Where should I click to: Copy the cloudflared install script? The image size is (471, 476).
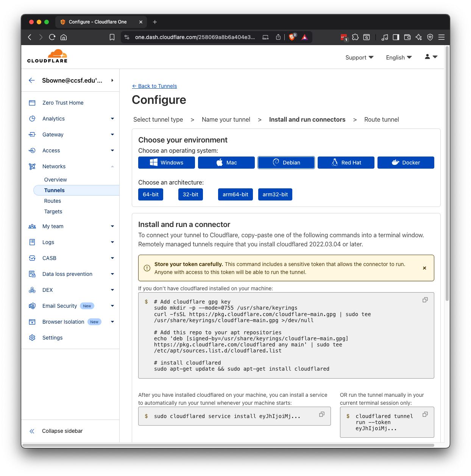point(425,300)
